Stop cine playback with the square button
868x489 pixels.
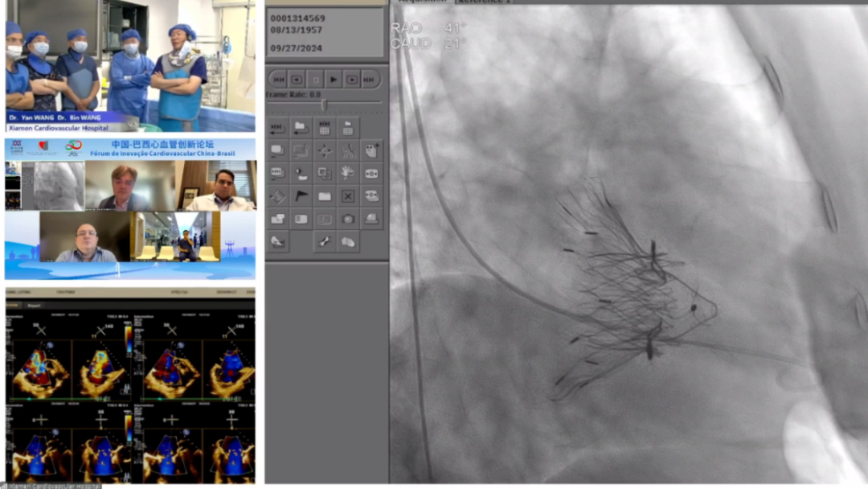click(315, 79)
